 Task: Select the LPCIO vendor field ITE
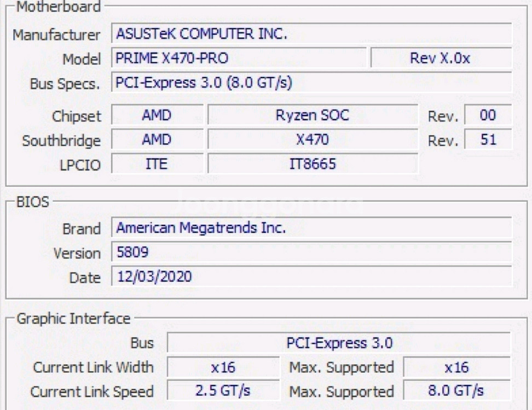pos(156,165)
